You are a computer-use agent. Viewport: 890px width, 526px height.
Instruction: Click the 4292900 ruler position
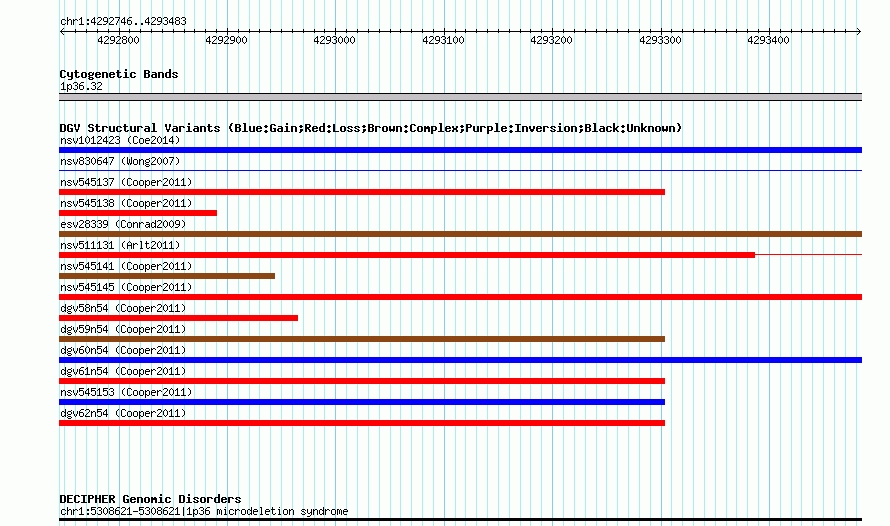(226, 40)
